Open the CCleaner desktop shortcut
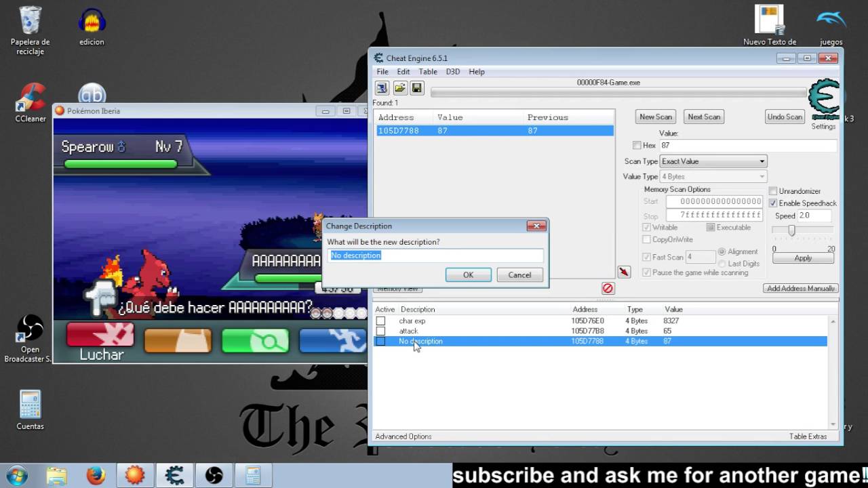Screen dimensions: 868x488 point(31,103)
